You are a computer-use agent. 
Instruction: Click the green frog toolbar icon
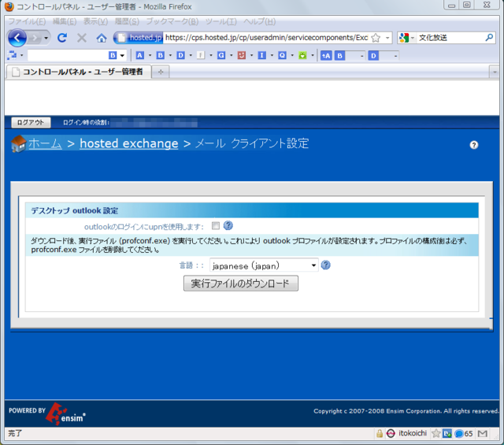pyautogui.click(x=302, y=55)
